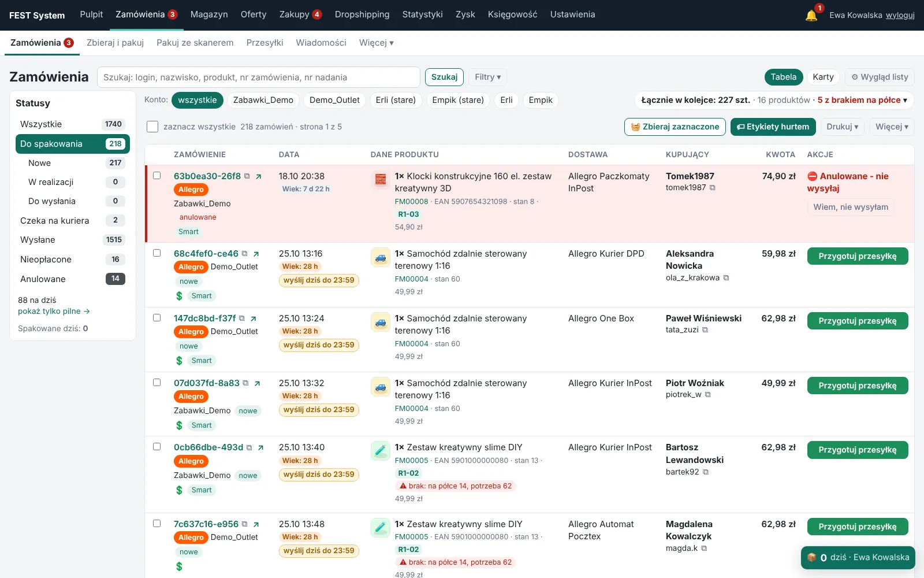Viewport: 924px width, 578px height.
Task: Click the blocks product thumbnail for order 63b0ea30
Action: point(381,180)
